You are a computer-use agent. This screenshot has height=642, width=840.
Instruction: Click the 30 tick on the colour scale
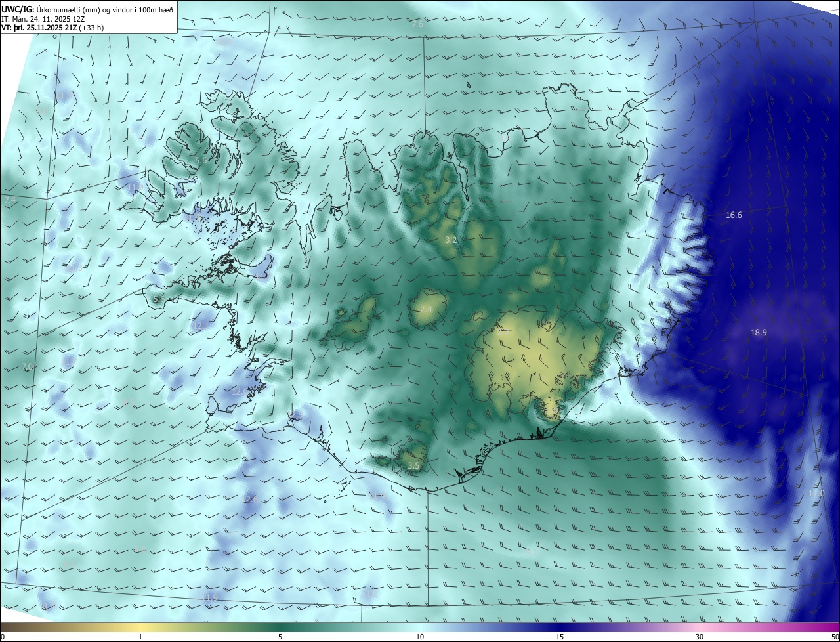click(700, 637)
